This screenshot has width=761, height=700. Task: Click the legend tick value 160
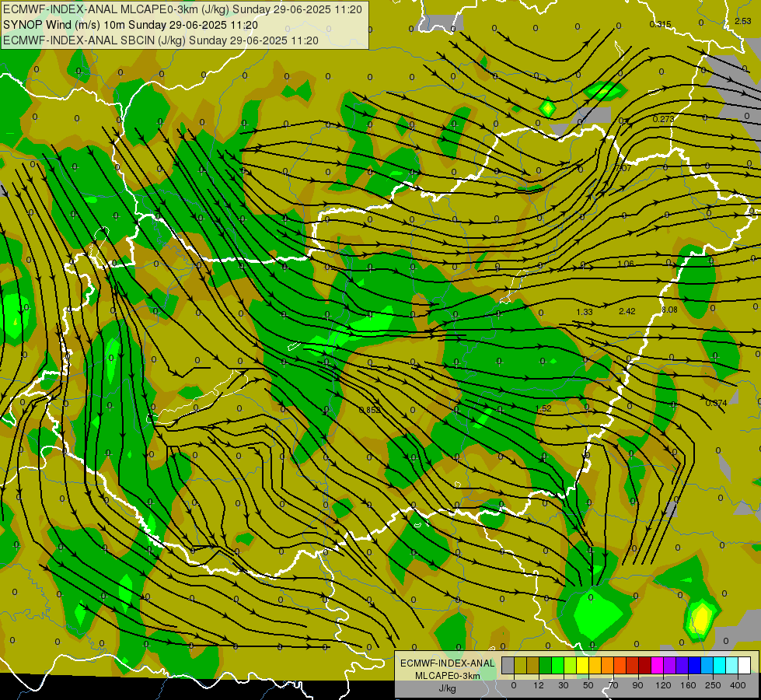coord(688,685)
